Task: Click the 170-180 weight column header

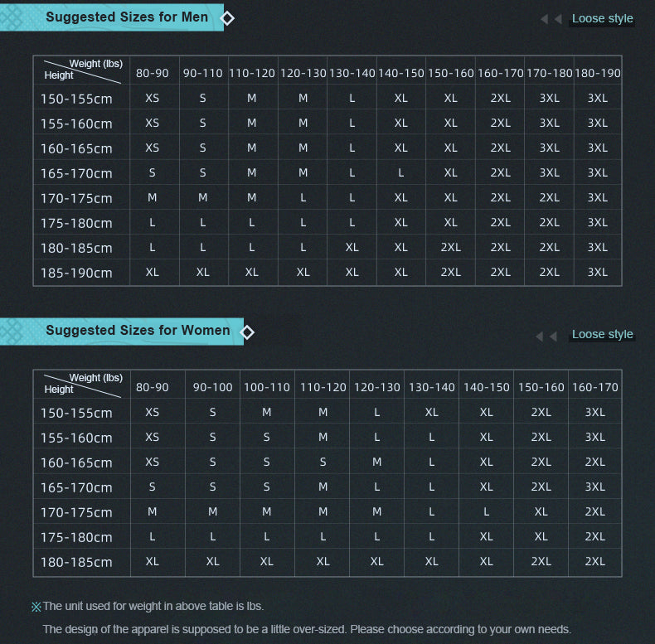Action: pyautogui.click(x=549, y=73)
